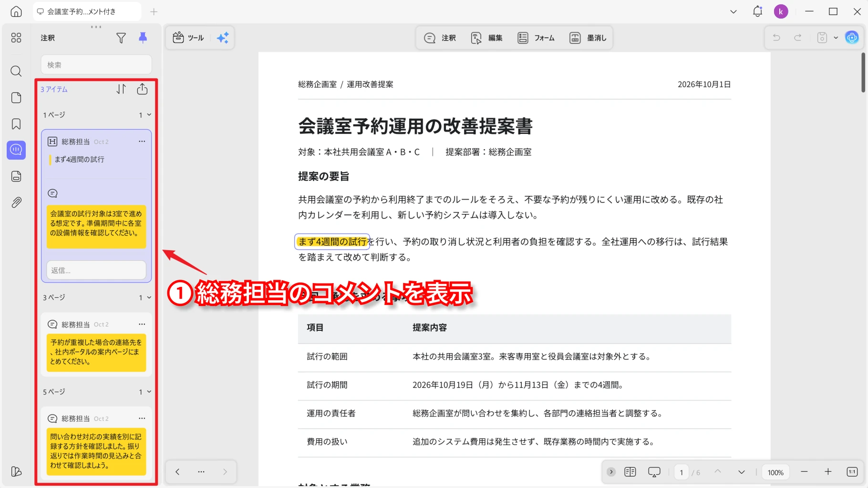Switch to the 墨消し mode tab

(588, 38)
